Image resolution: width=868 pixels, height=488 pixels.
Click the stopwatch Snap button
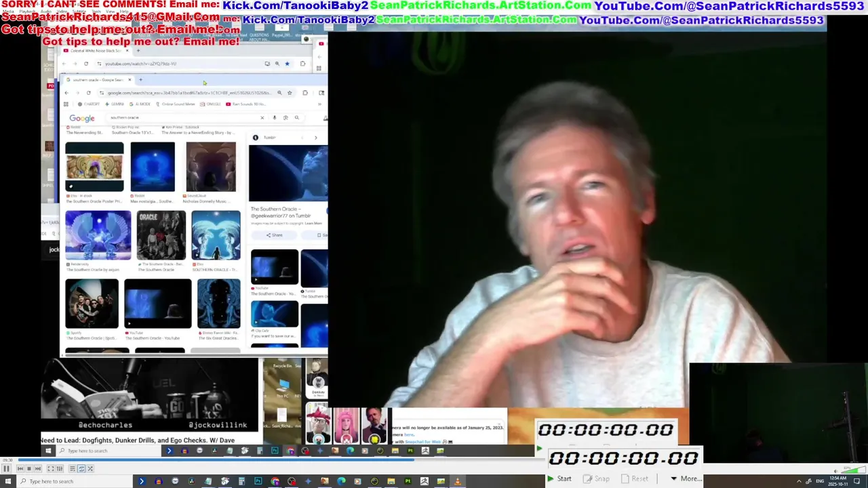point(597,479)
